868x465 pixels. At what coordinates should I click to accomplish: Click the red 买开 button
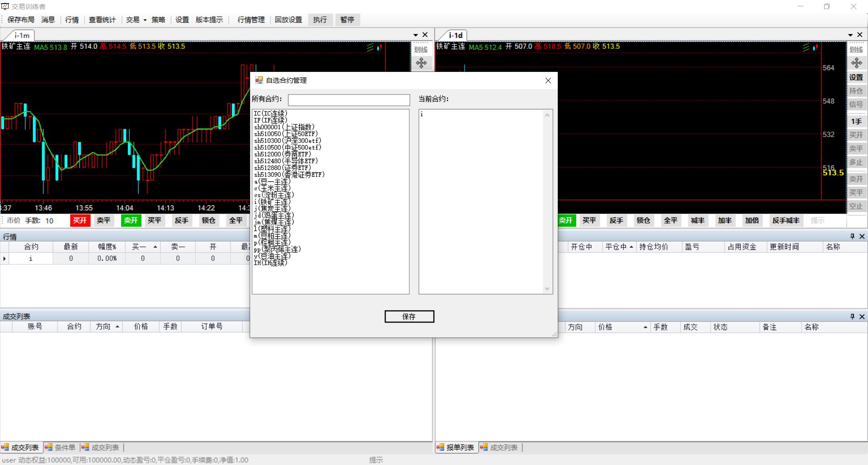pos(80,220)
